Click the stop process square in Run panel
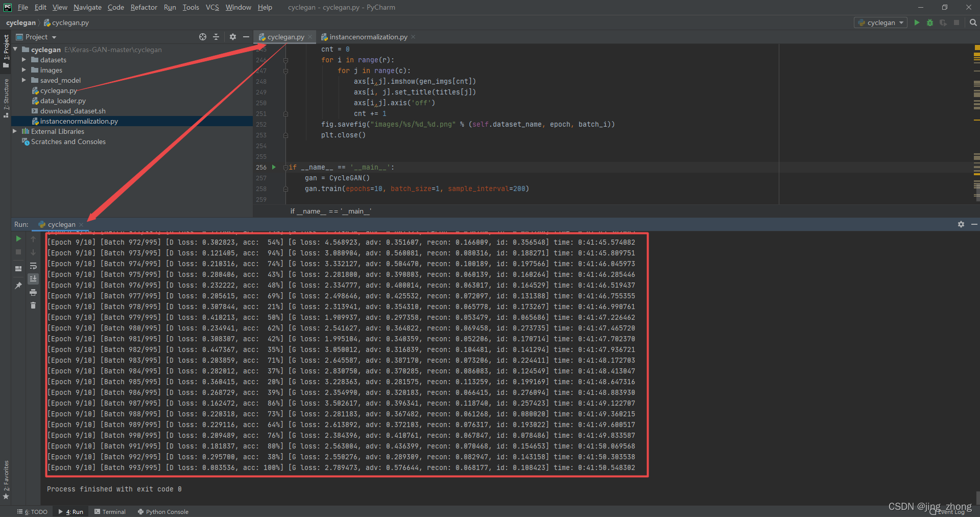Screen dimensions: 980x517 pos(18,252)
